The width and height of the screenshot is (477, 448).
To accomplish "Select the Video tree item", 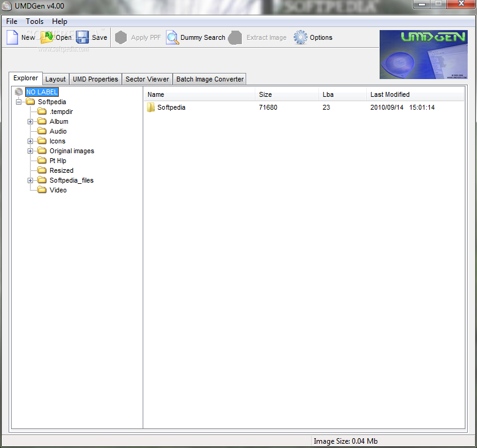I will click(58, 190).
